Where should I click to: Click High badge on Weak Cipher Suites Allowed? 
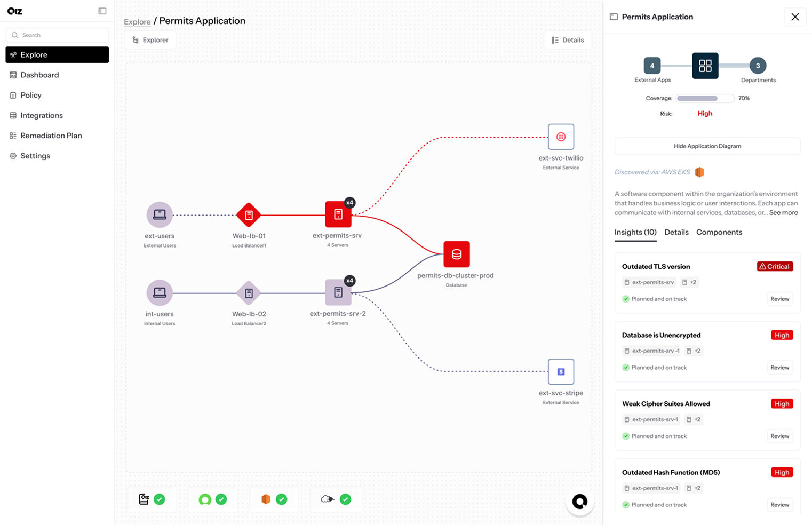coord(782,404)
